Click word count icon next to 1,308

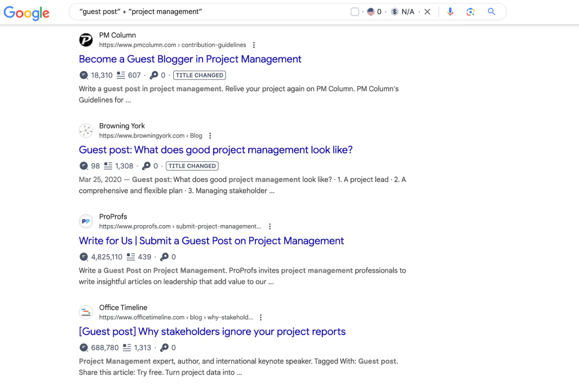[x=108, y=166]
